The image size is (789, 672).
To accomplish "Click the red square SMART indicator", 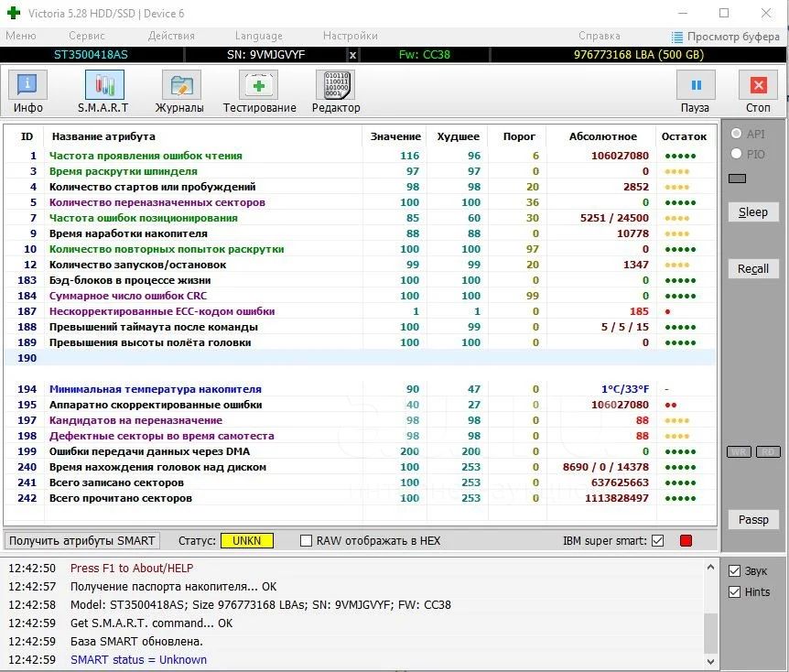I will point(686,540).
